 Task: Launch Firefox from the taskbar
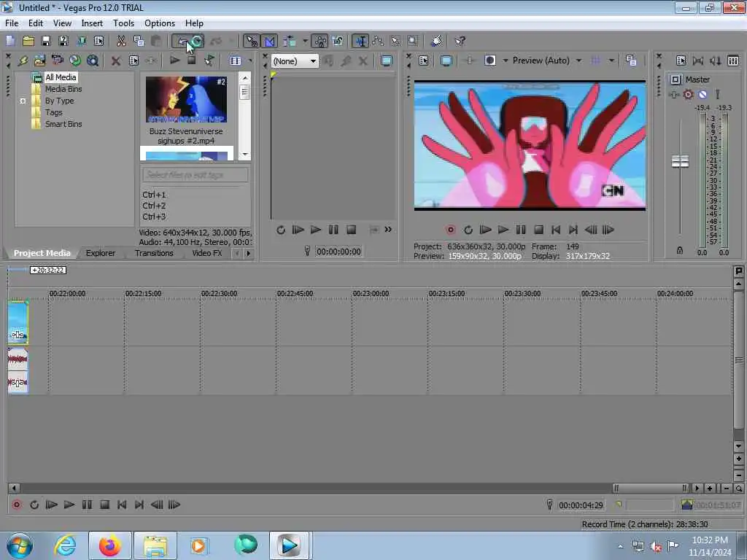pos(109,545)
